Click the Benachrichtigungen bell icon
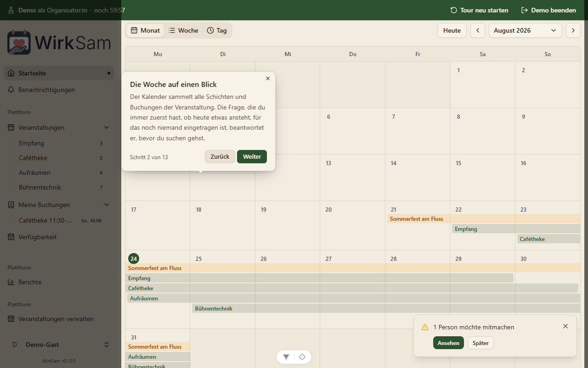This screenshot has width=588, height=368. (11, 90)
